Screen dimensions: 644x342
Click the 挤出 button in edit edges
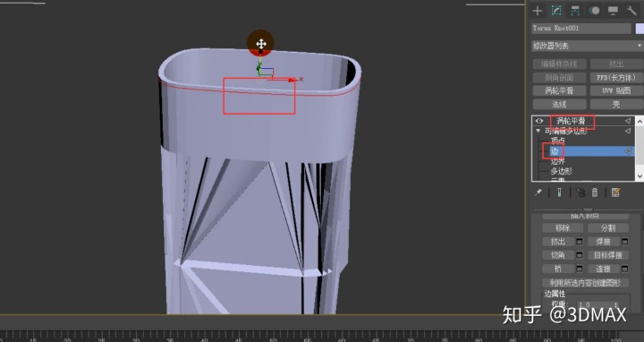(558, 242)
